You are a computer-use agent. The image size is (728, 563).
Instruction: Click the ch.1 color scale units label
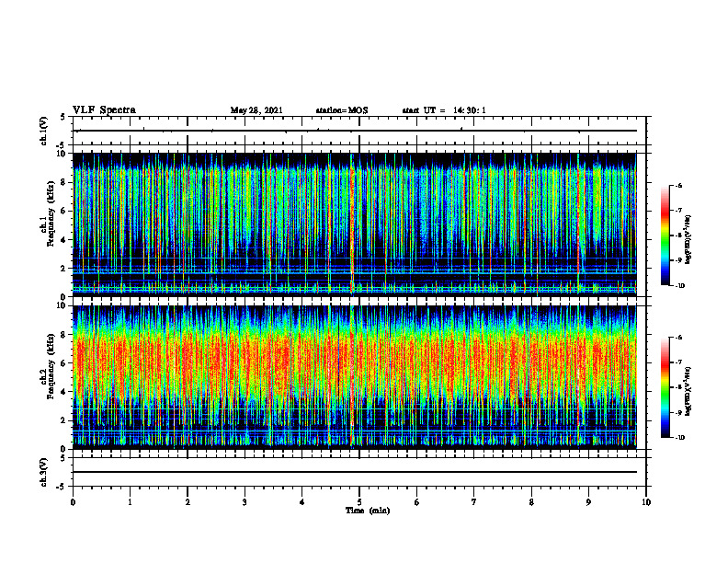pyautogui.click(x=688, y=240)
